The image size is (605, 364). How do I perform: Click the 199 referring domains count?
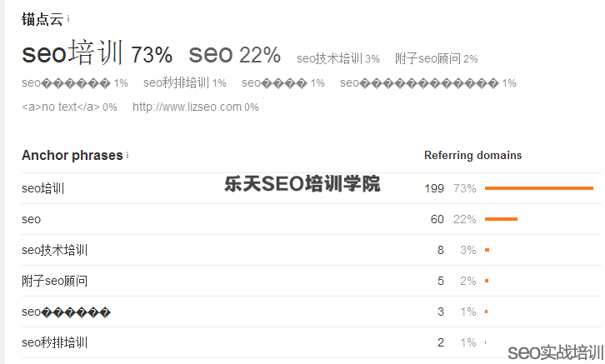[434, 188]
